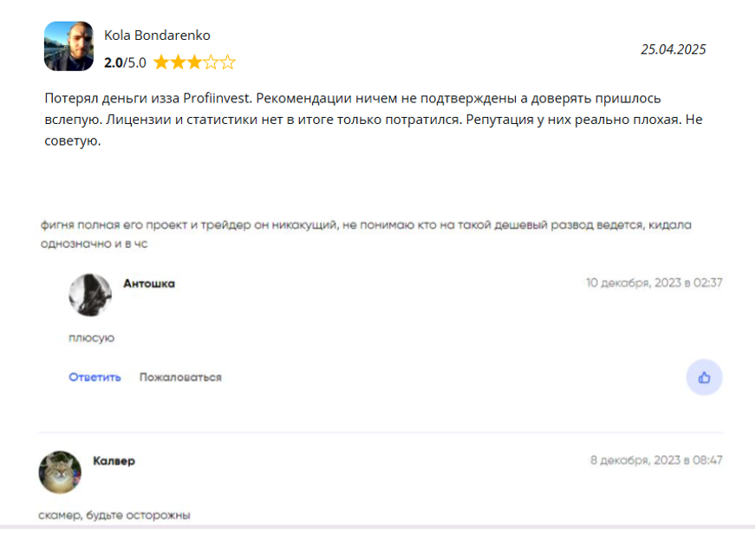Select the username Калвер
This screenshot has width=756, height=541.
tap(114, 461)
